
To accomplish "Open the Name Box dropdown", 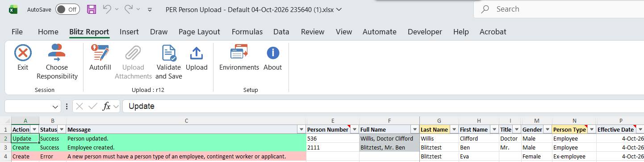I will (x=55, y=107).
